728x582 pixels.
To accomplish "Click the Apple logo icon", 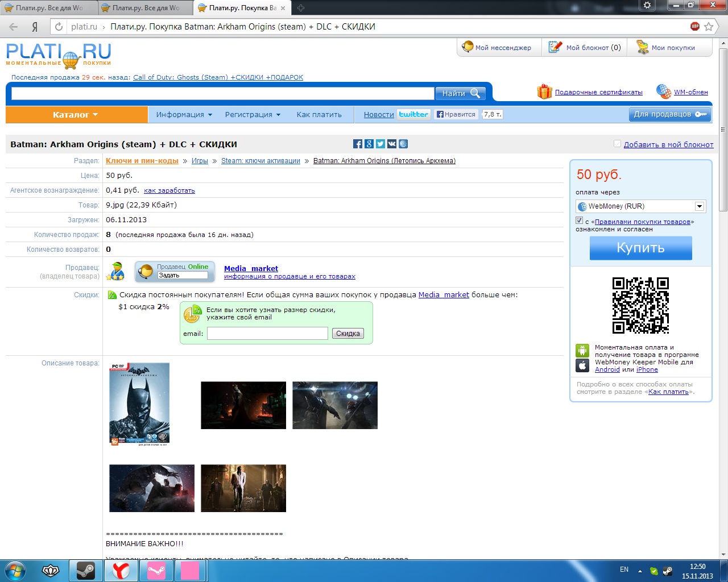I will point(582,366).
